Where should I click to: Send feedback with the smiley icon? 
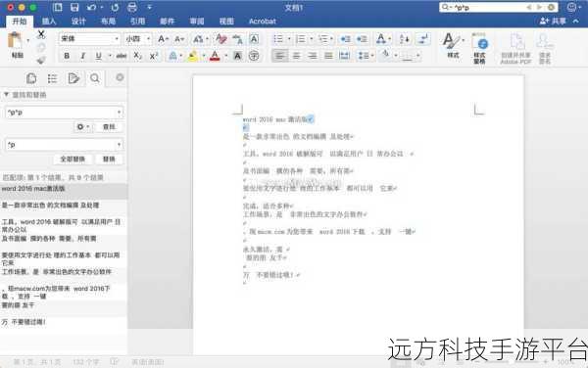pyautogui.click(x=572, y=7)
